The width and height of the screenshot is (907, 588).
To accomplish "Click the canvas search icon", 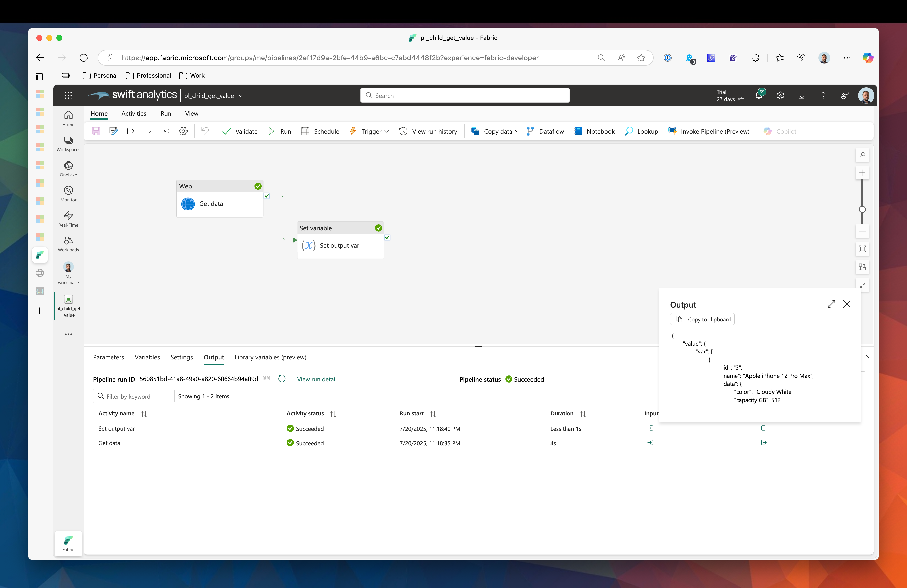I will [862, 155].
